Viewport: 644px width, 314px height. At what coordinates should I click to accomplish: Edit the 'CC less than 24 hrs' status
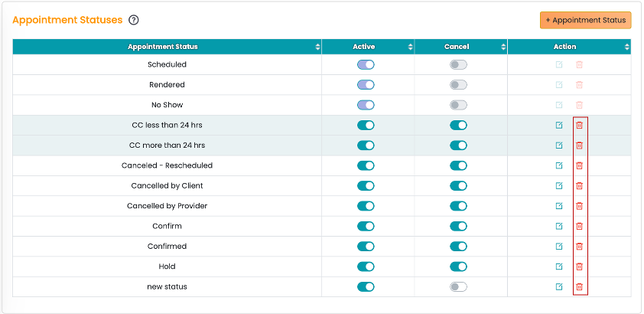pos(558,125)
